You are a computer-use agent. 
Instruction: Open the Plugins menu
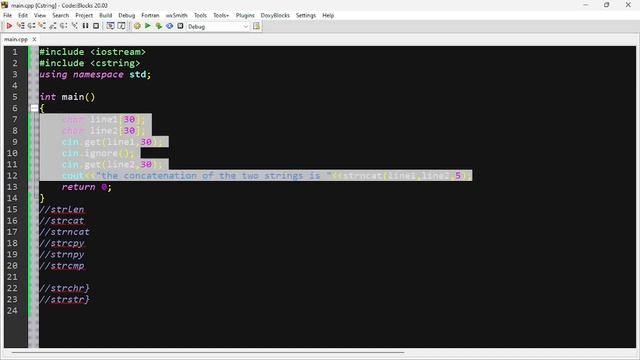pos(245,15)
